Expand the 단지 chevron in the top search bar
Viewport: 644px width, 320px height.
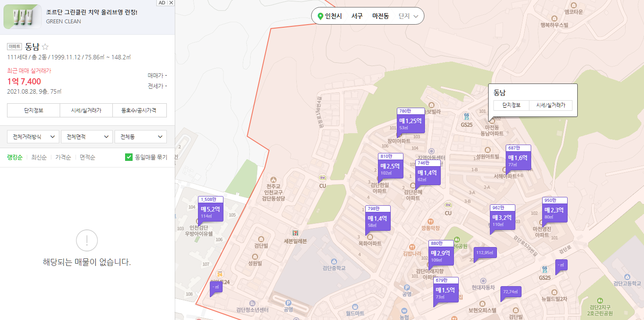pos(416,15)
